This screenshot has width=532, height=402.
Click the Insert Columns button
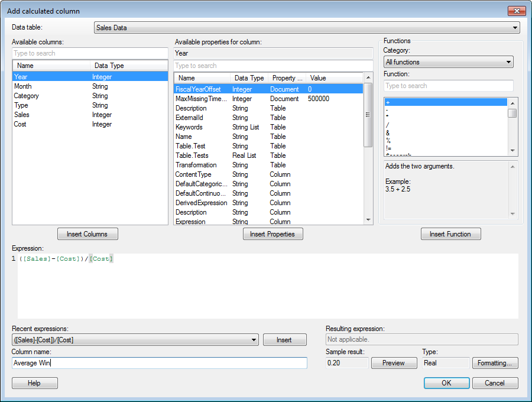click(87, 234)
